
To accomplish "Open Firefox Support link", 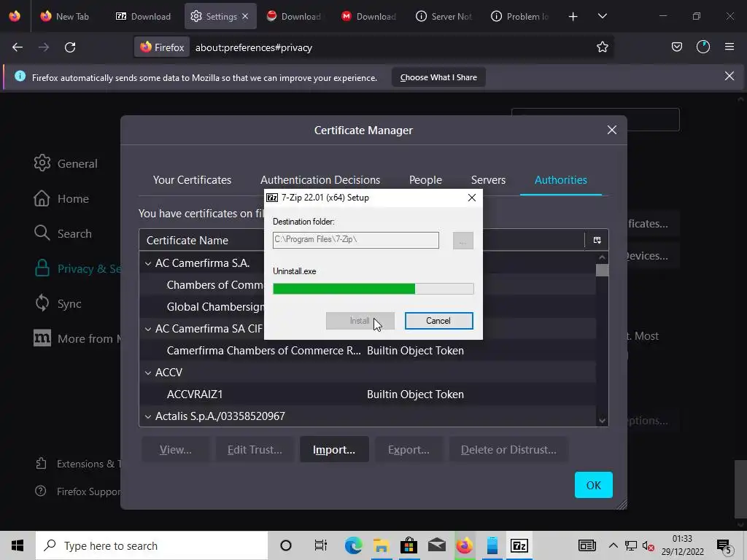I will 77,491.
